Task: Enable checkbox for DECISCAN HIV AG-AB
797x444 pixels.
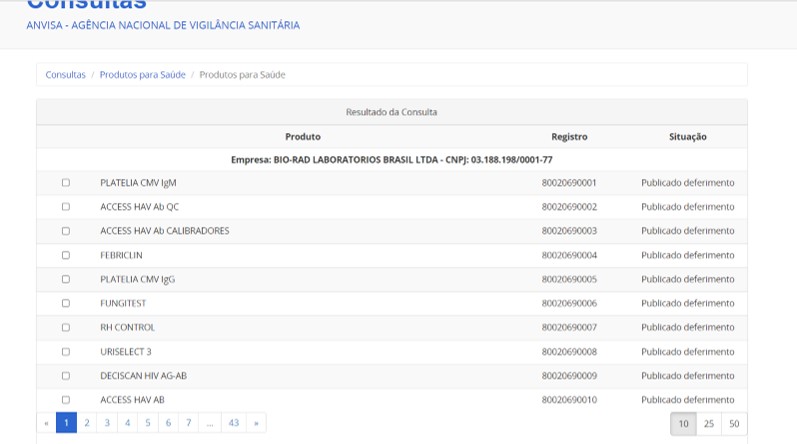Action: 66,376
